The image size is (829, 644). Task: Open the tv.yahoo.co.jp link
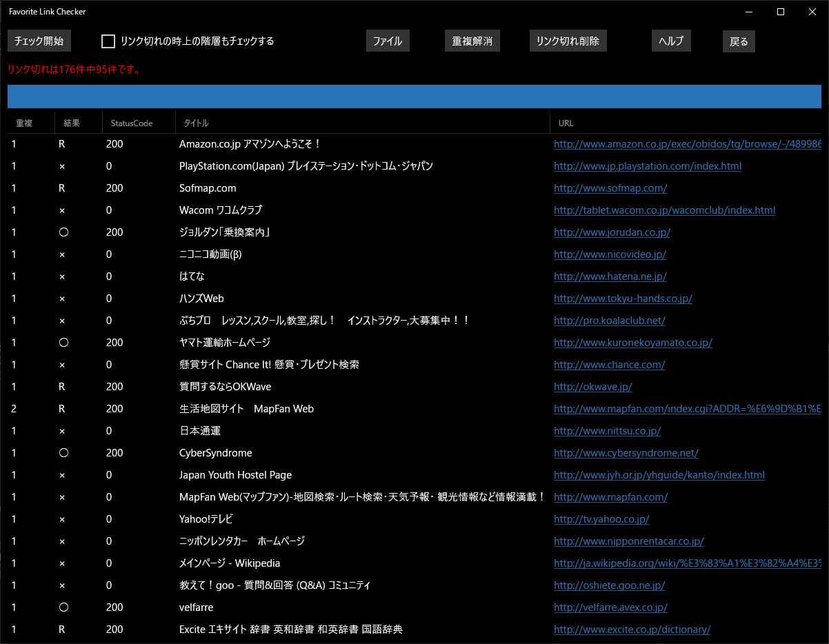coord(601,519)
